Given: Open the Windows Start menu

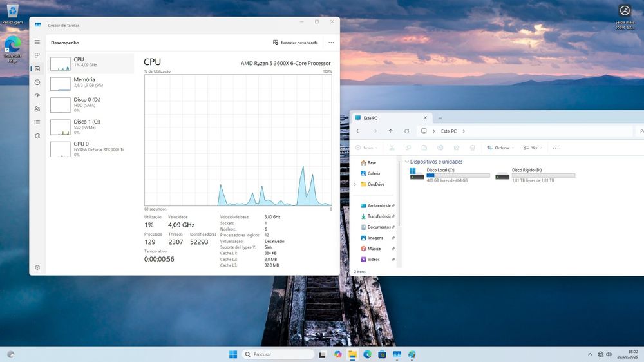Looking at the screenshot, I should click(x=233, y=354).
